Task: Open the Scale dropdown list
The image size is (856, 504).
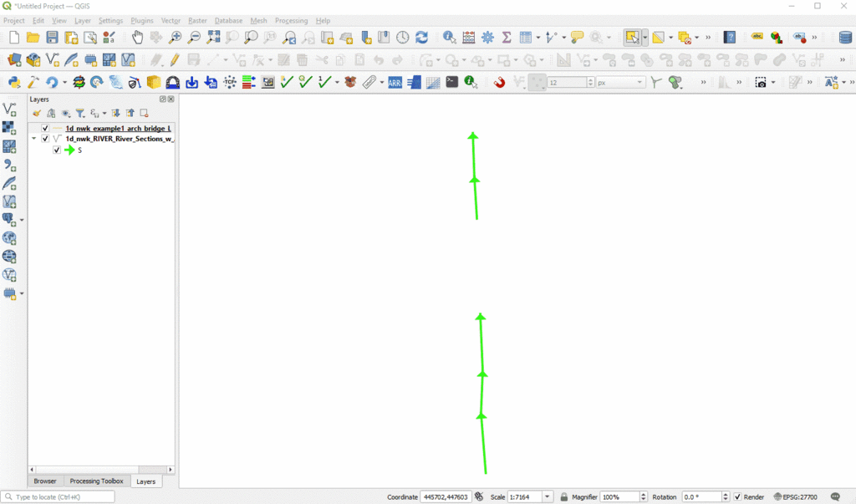Action: point(548,496)
